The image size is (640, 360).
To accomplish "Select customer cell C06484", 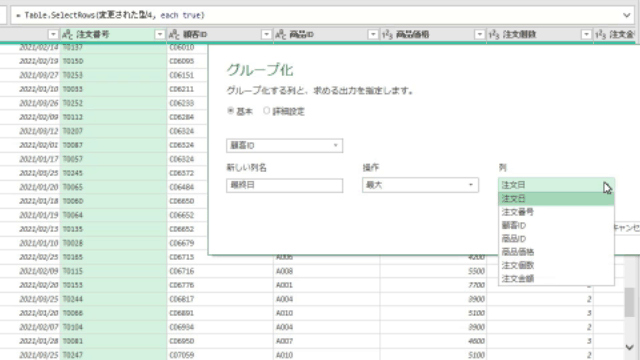I will pos(187,187).
